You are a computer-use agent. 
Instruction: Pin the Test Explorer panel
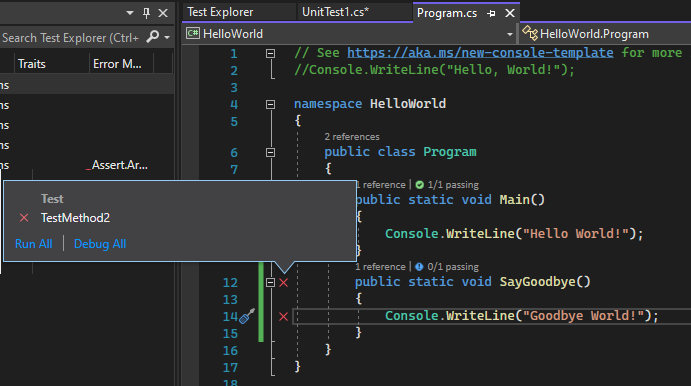146,13
